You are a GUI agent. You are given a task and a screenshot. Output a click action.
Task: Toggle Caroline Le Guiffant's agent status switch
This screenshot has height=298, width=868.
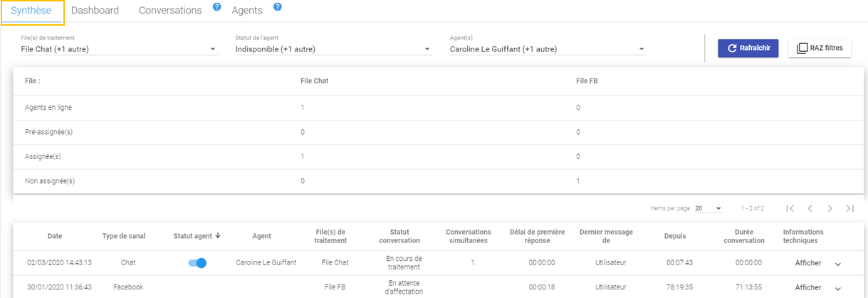tap(197, 263)
